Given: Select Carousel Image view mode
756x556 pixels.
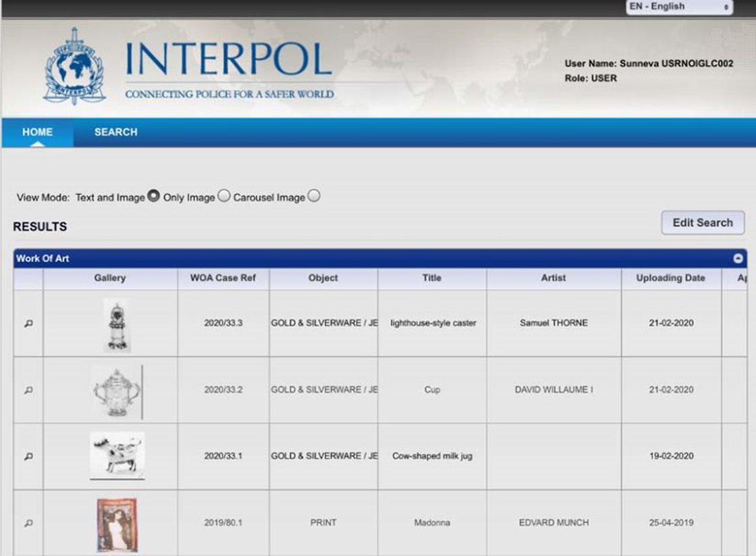Looking at the screenshot, I should click(x=314, y=197).
